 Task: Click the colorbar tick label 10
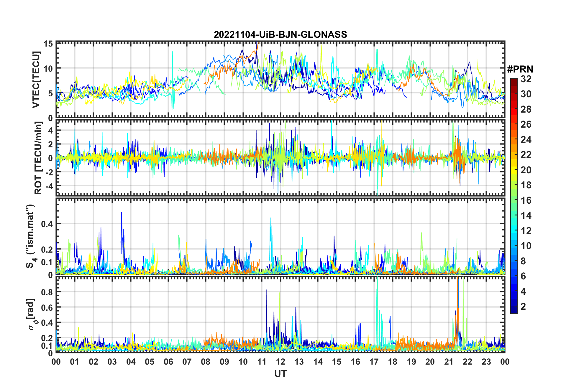point(526,246)
